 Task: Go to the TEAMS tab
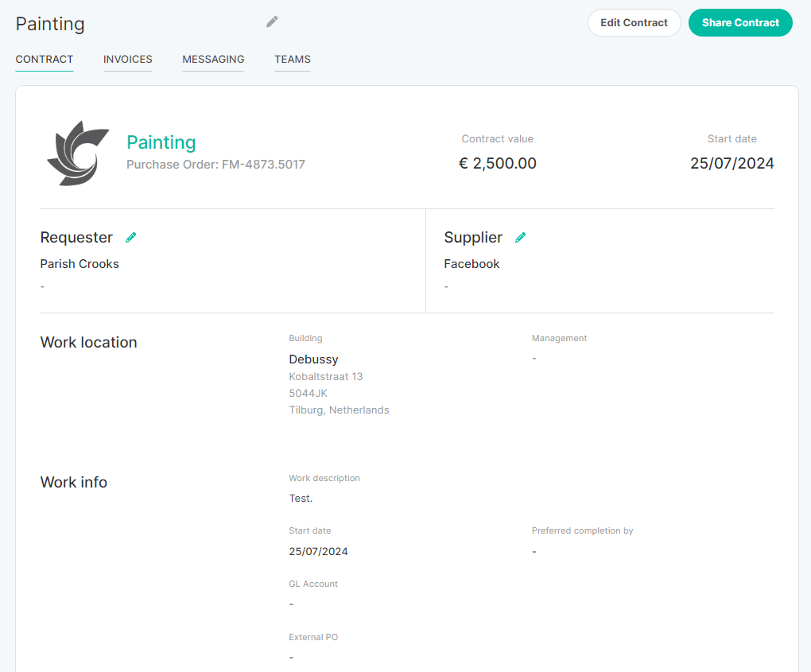pyautogui.click(x=293, y=60)
